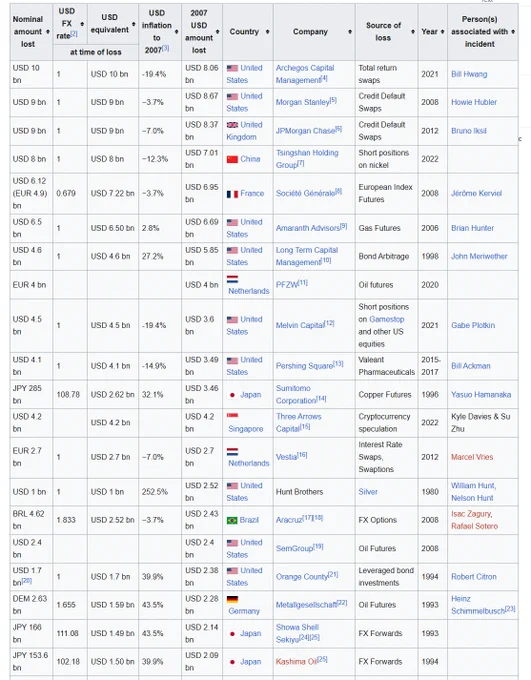Open Three Arrows Capital link
This screenshot has width=531, height=680.
298,422
